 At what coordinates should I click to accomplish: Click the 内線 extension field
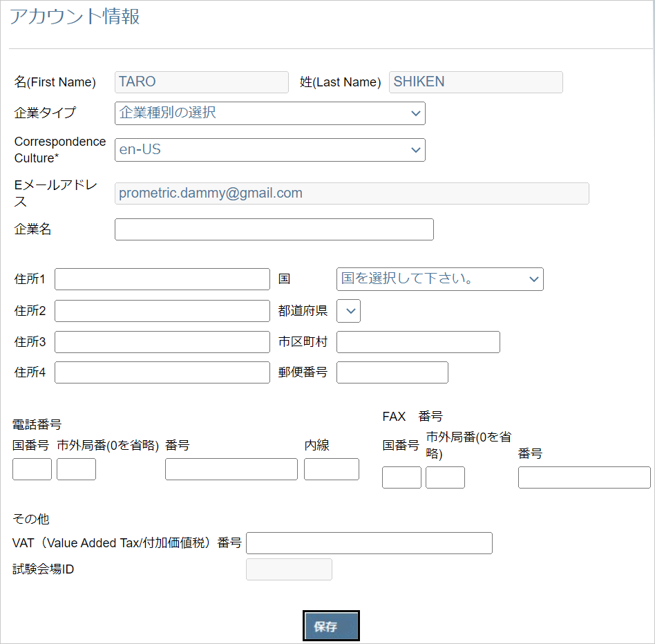click(331, 469)
